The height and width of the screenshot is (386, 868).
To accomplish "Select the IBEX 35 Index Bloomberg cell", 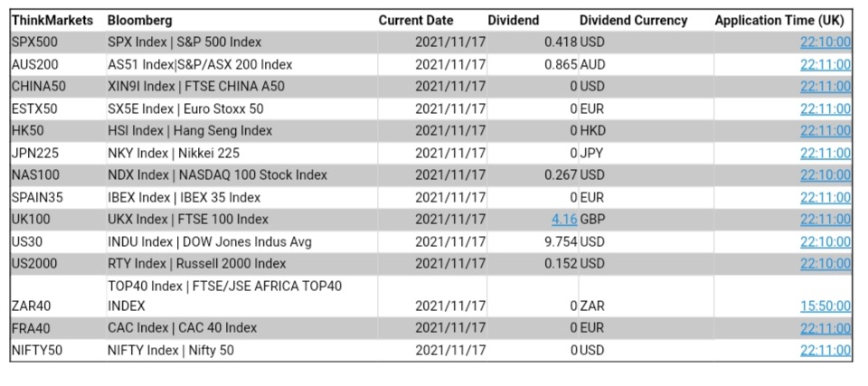I will (x=184, y=197).
